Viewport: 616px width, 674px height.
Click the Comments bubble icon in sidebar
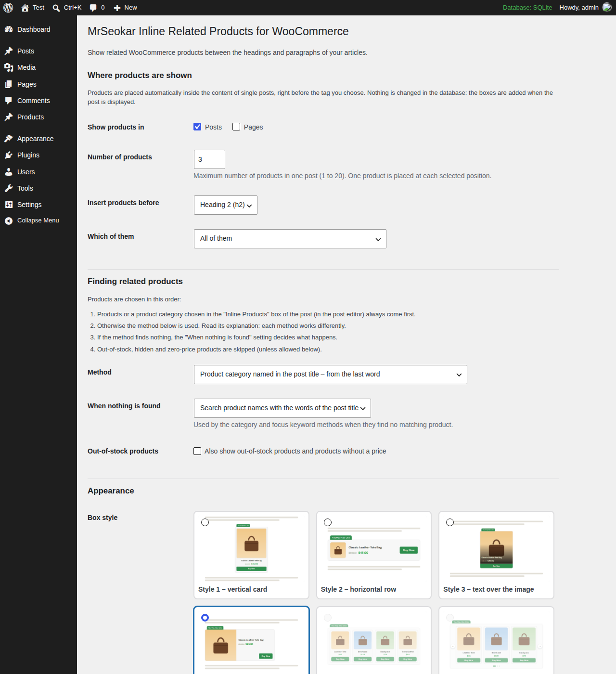(9, 101)
